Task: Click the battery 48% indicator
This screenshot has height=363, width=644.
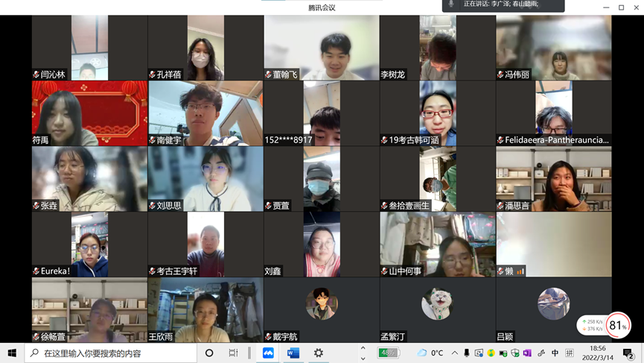Action: point(388,353)
